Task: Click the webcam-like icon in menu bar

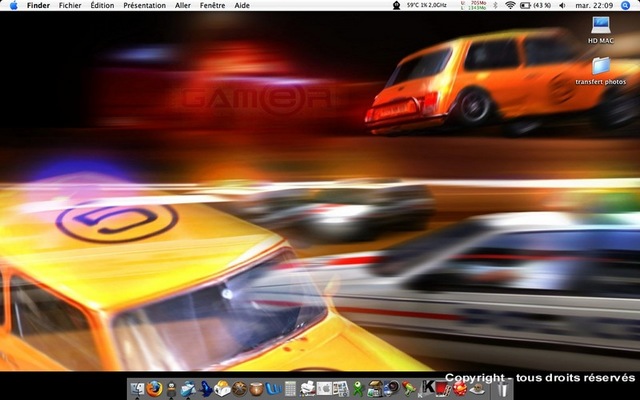Action: (x=396, y=5)
